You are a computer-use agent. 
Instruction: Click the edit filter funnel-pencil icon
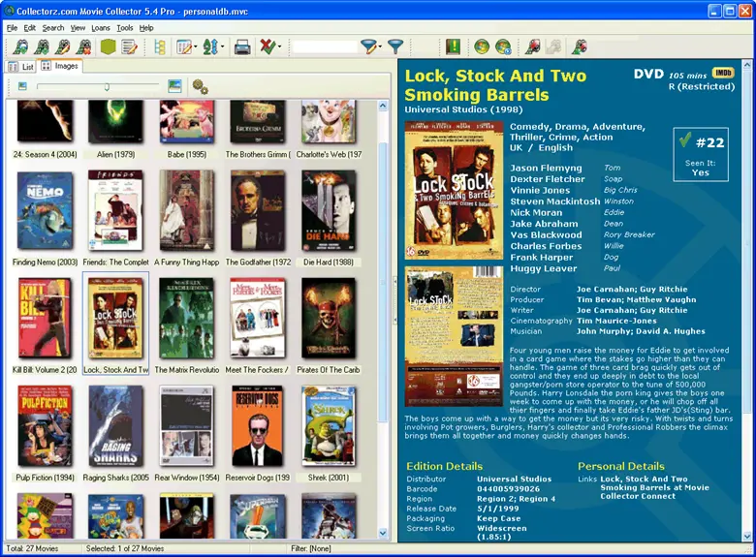368,46
